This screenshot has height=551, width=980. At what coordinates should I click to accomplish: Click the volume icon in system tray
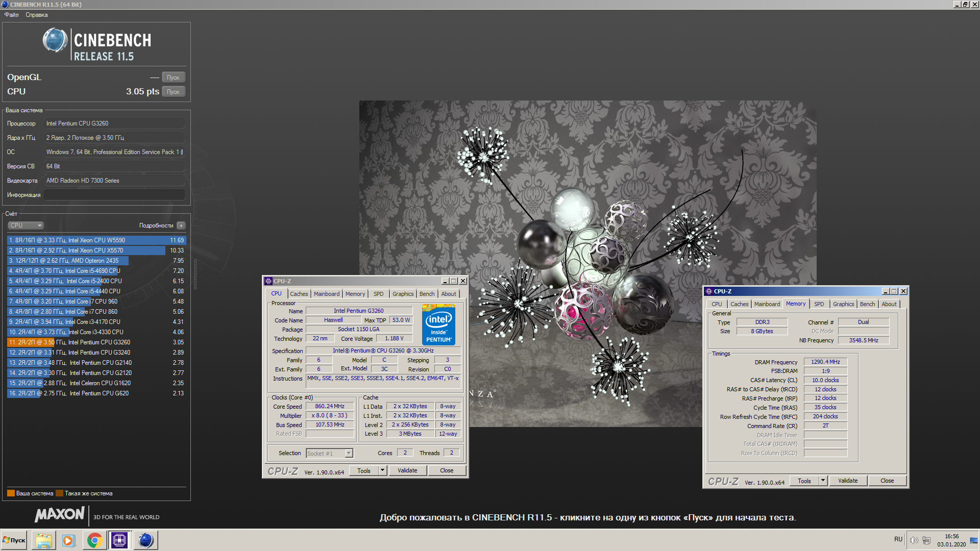[x=914, y=540]
